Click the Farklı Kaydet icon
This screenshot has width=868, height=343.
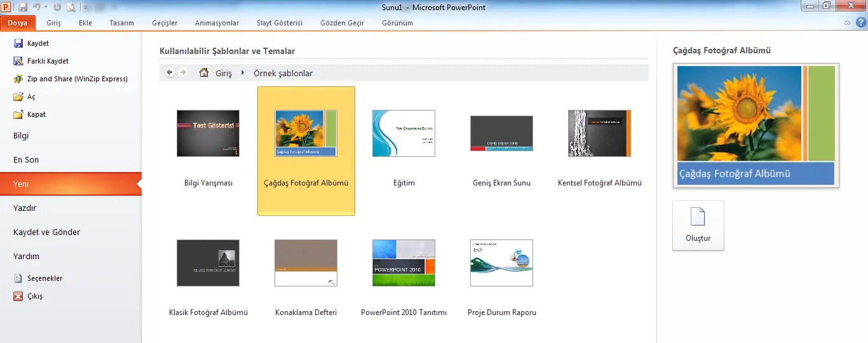[x=18, y=61]
